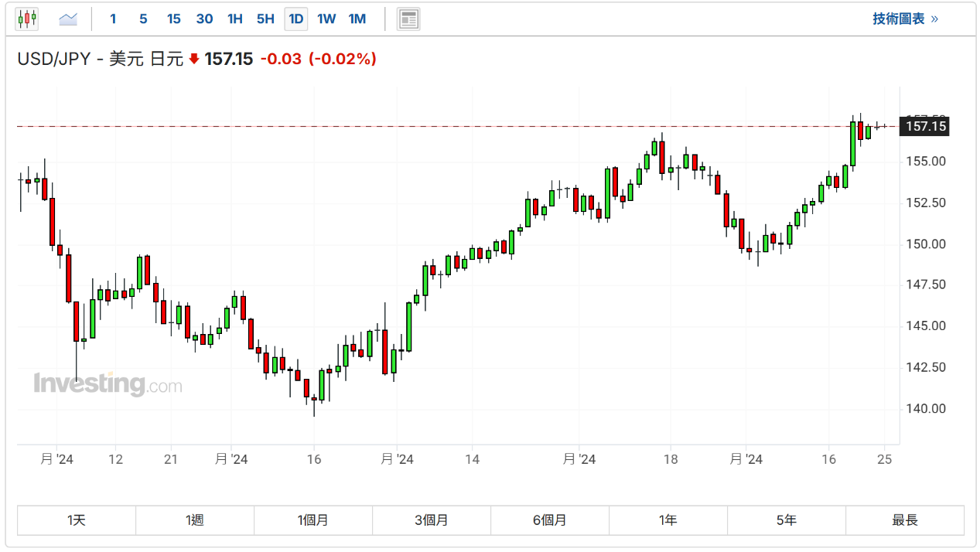The height and width of the screenshot is (552, 980).
Task: Click the Investing.com watermark logo
Action: [x=108, y=383]
